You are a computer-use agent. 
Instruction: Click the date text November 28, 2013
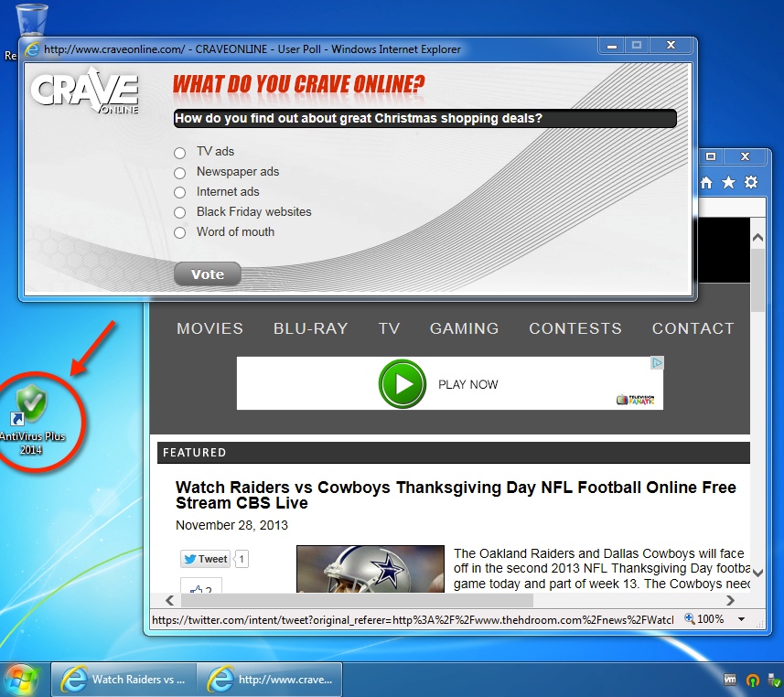(231, 525)
